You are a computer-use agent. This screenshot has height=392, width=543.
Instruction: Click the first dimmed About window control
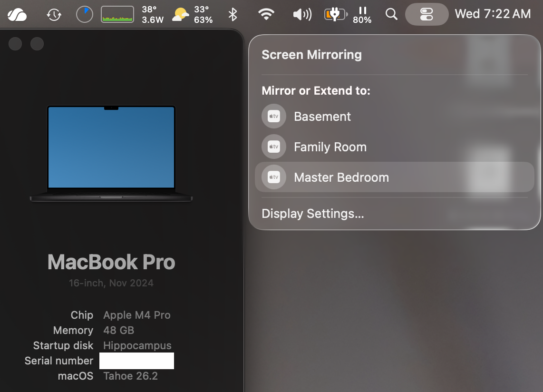15,44
